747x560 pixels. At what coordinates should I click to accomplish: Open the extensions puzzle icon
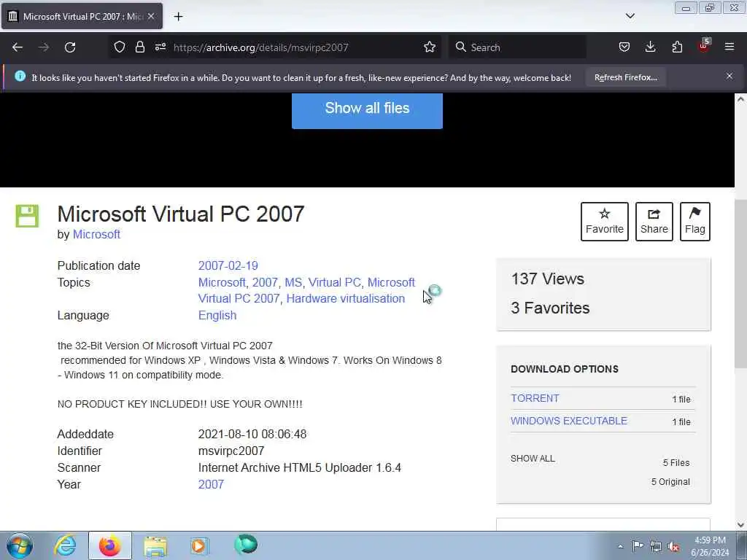coord(677,47)
